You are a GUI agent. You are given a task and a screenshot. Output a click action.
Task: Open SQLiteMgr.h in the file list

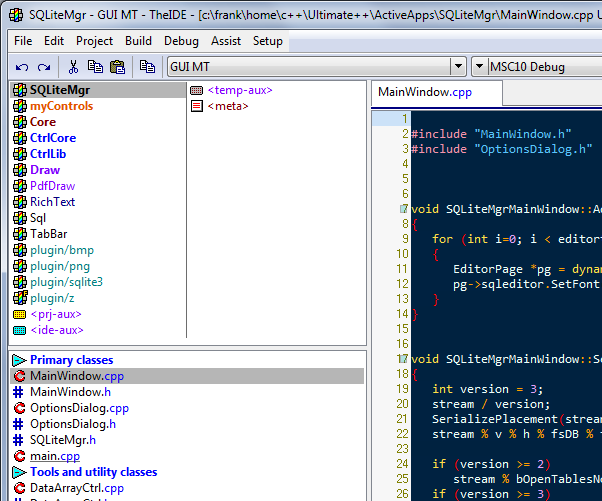tap(62, 440)
